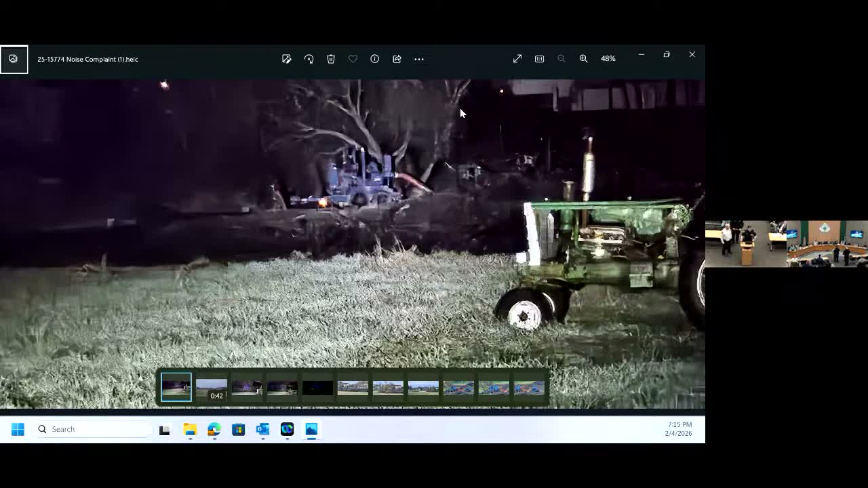Click the 48% zoom level value

click(x=608, y=59)
